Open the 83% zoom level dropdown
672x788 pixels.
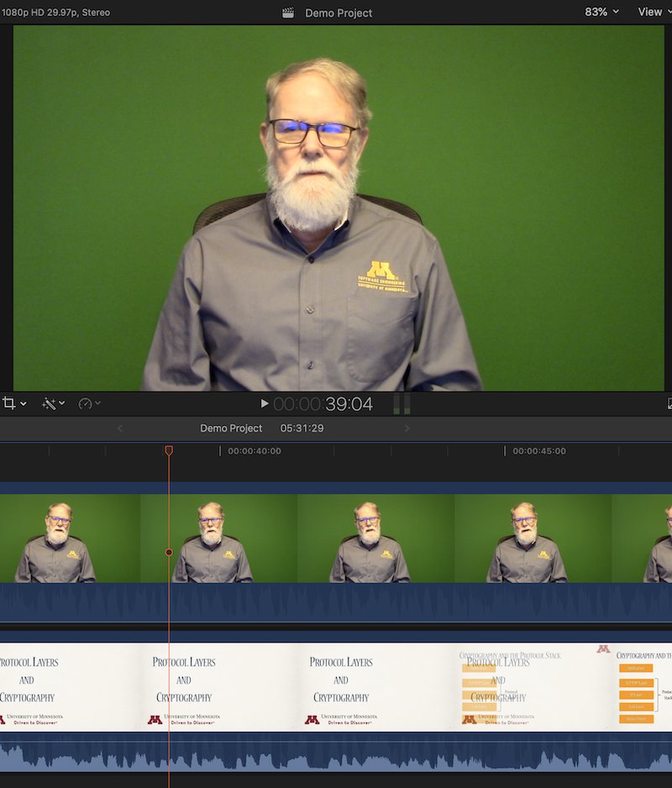[x=601, y=12]
